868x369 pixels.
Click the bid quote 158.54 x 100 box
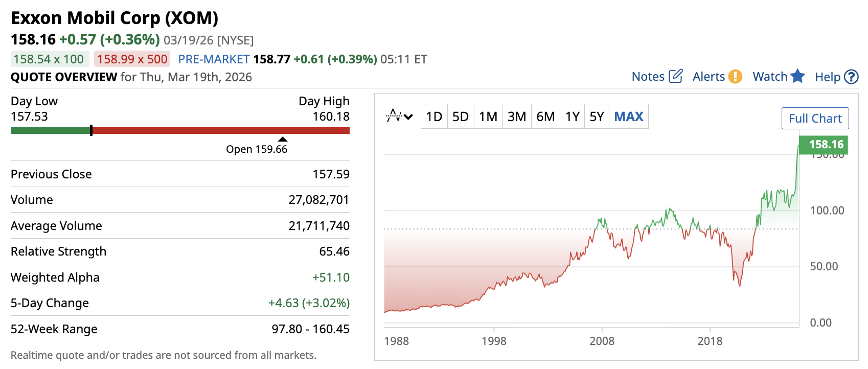point(49,59)
